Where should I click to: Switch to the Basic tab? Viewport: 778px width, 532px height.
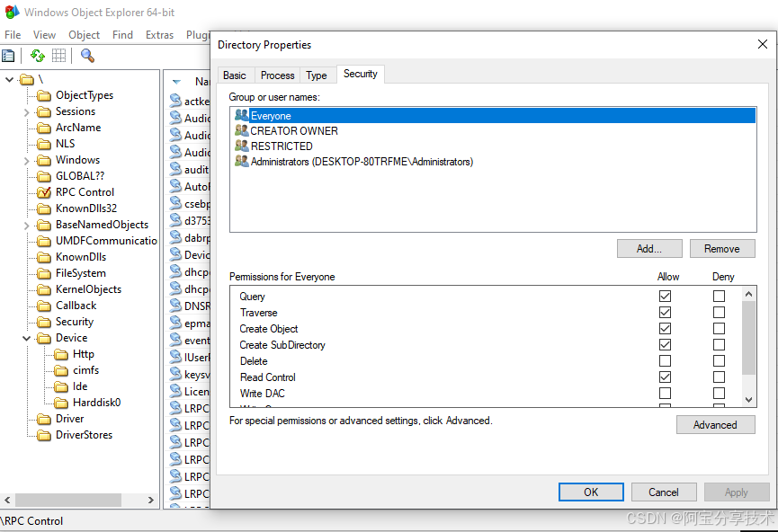(x=234, y=75)
